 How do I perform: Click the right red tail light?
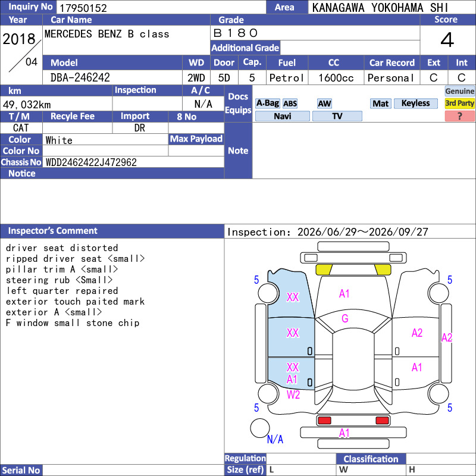click(x=382, y=421)
